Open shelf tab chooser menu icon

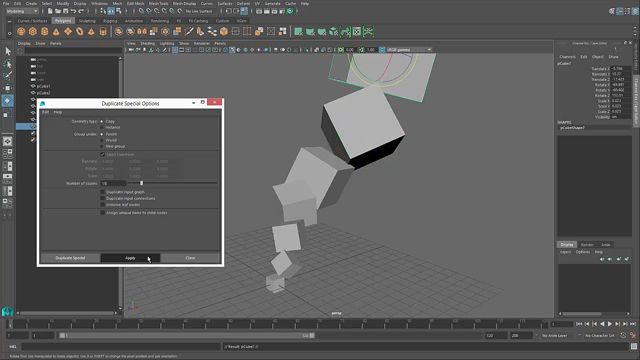coord(9,21)
